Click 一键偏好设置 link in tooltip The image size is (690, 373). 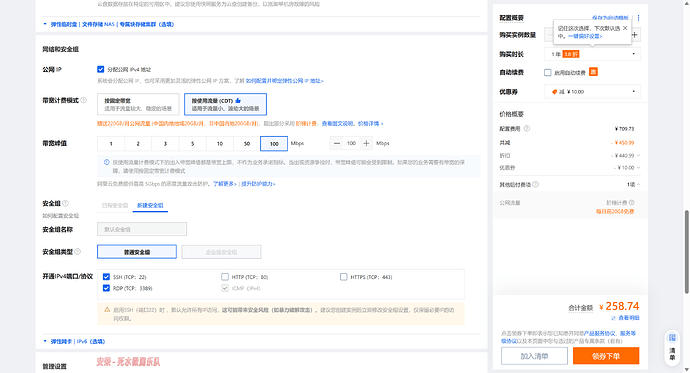click(x=585, y=36)
